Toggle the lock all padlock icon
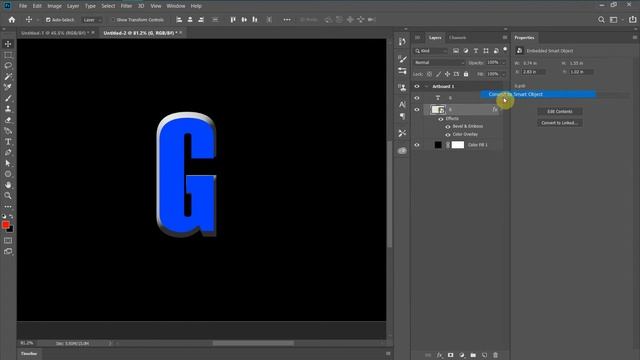This screenshot has height=360, width=640. tap(466, 74)
